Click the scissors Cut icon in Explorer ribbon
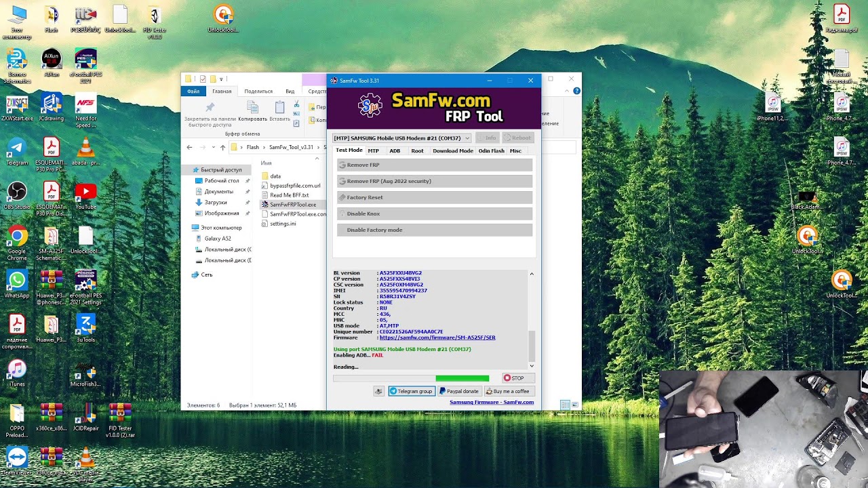Image resolution: width=868 pixels, height=488 pixels. [x=297, y=105]
